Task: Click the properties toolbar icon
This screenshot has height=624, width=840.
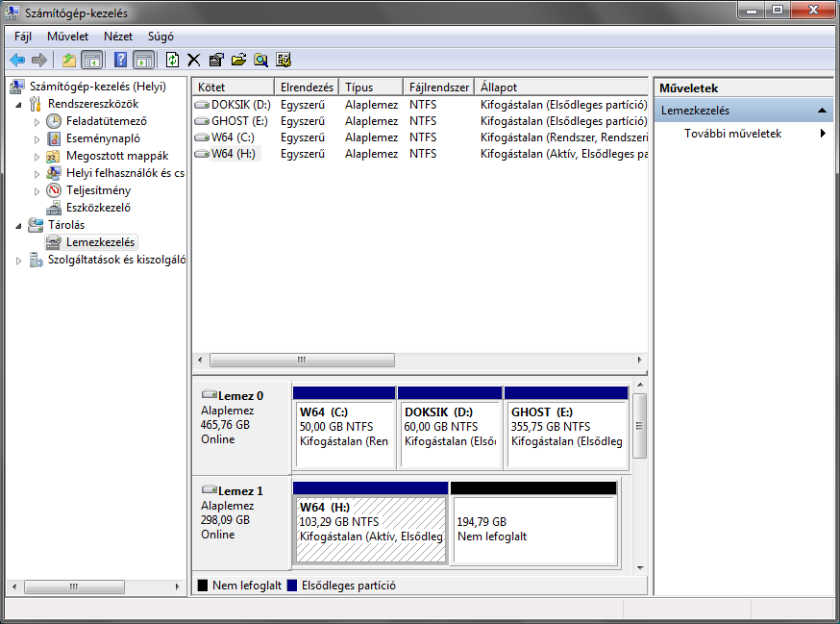Action: (216, 60)
